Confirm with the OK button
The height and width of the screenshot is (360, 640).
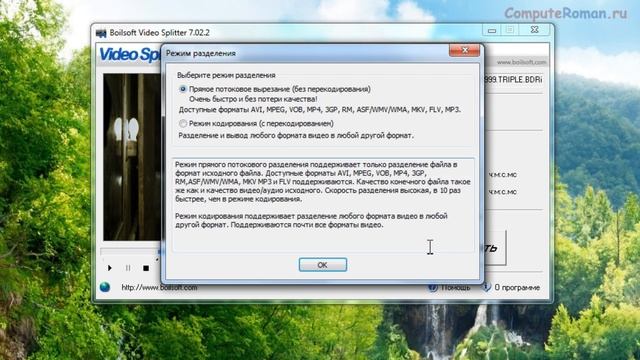point(322,264)
